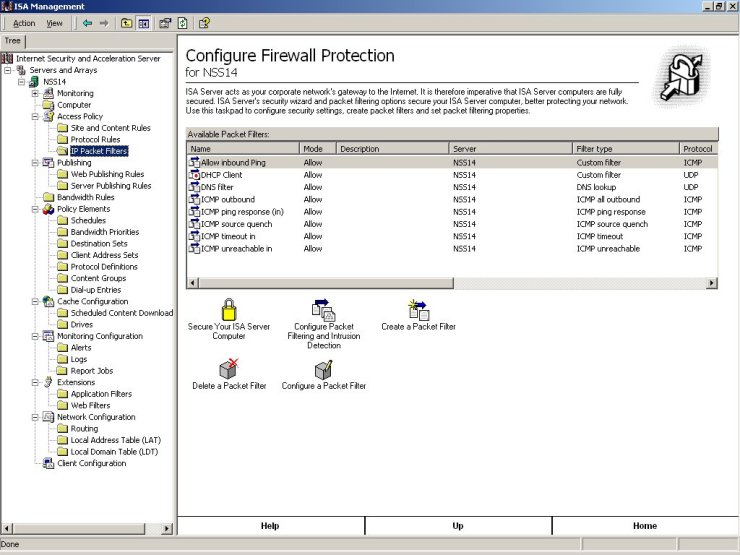Screen dimensions: 740x555
Task: Select the ICMP source quench filter row
Action: (x=452, y=224)
